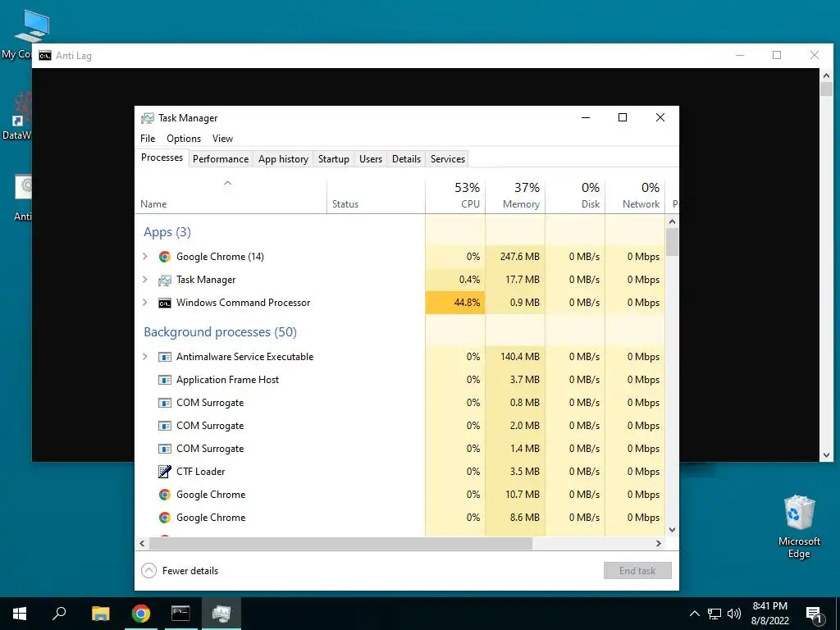This screenshot has height=630, width=840.
Task: Click the Google Chrome app icon in Apps list
Action: tap(164, 257)
